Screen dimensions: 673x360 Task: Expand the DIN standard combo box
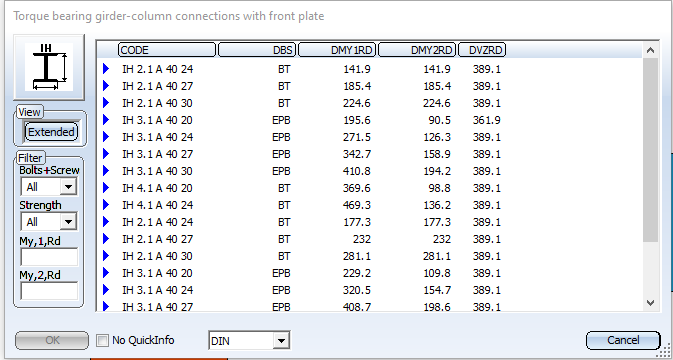(x=281, y=341)
